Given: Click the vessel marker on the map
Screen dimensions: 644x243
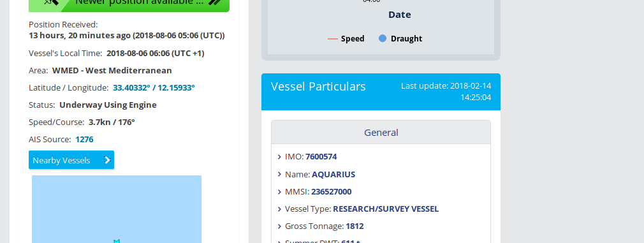Looking at the screenshot, I should (x=117, y=241).
